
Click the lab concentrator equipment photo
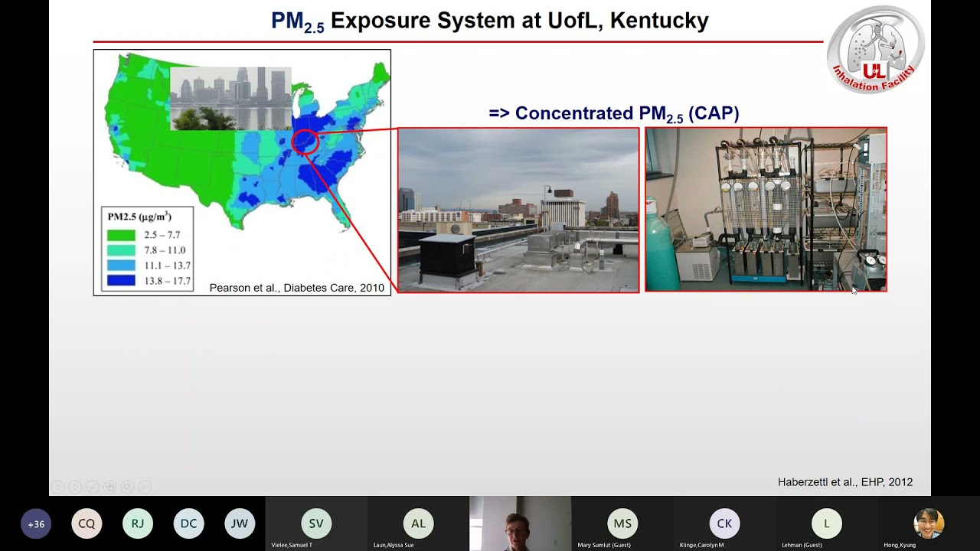pos(766,210)
